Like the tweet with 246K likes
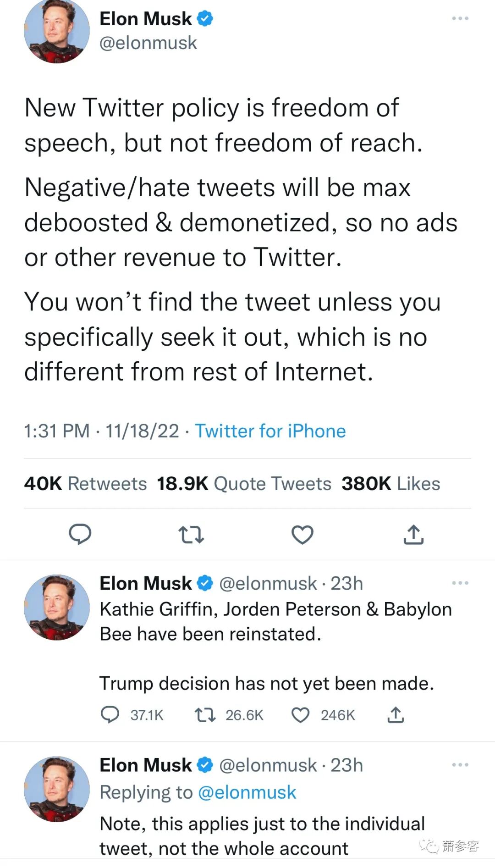Viewport: 495px width, 868px height. (301, 715)
